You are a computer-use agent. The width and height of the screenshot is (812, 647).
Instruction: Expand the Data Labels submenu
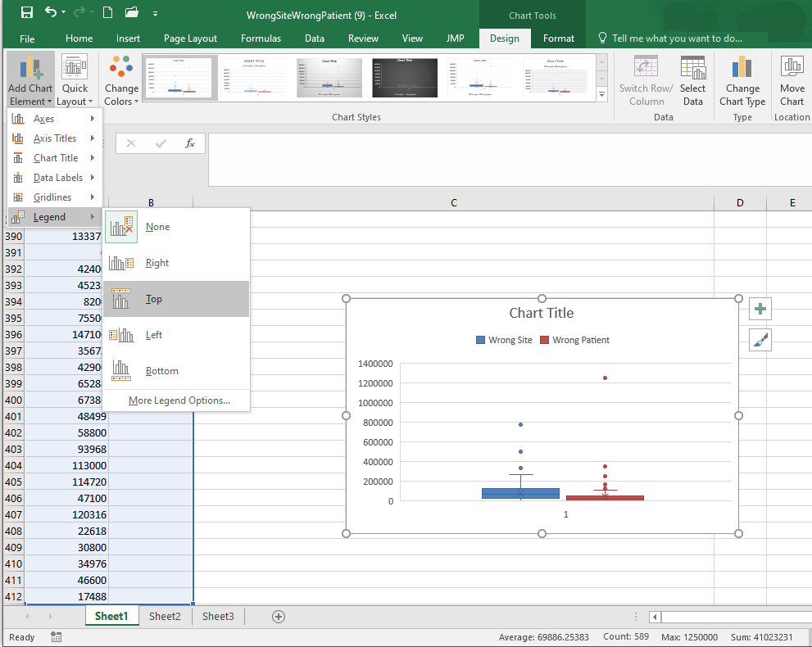pos(57,178)
